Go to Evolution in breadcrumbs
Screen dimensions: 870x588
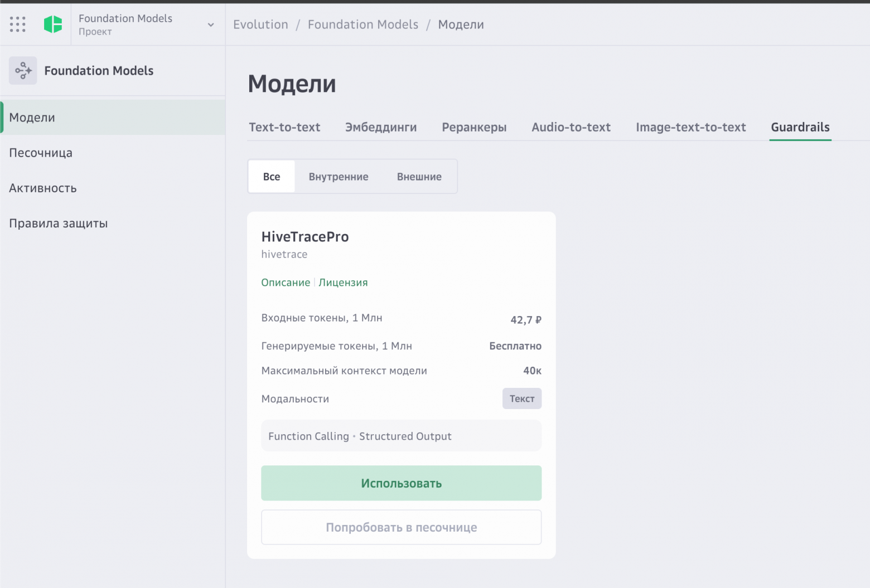pos(260,25)
